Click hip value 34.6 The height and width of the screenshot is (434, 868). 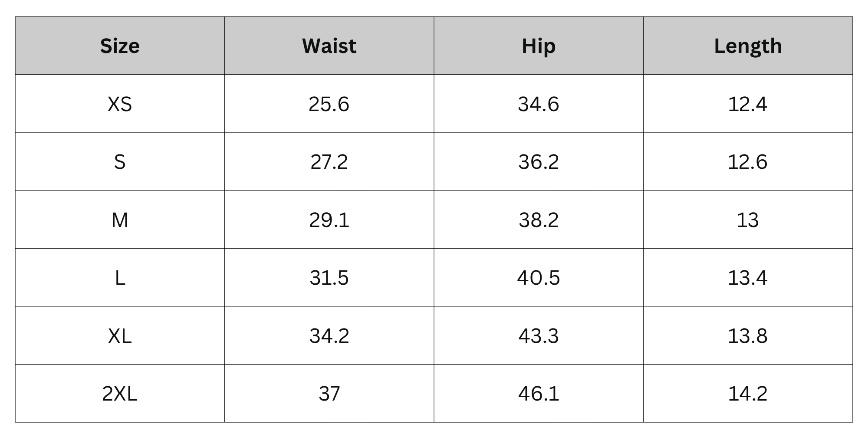[x=539, y=104]
